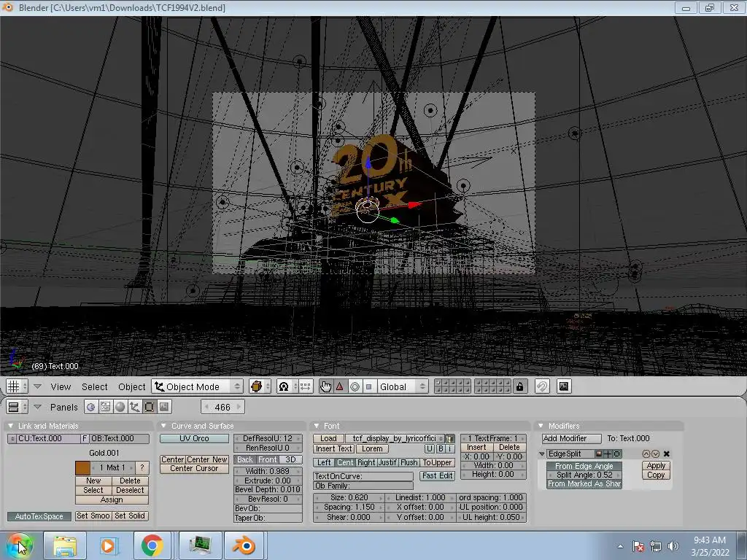
Task: Click the Add Modifier button
Action: tap(571, 438)
